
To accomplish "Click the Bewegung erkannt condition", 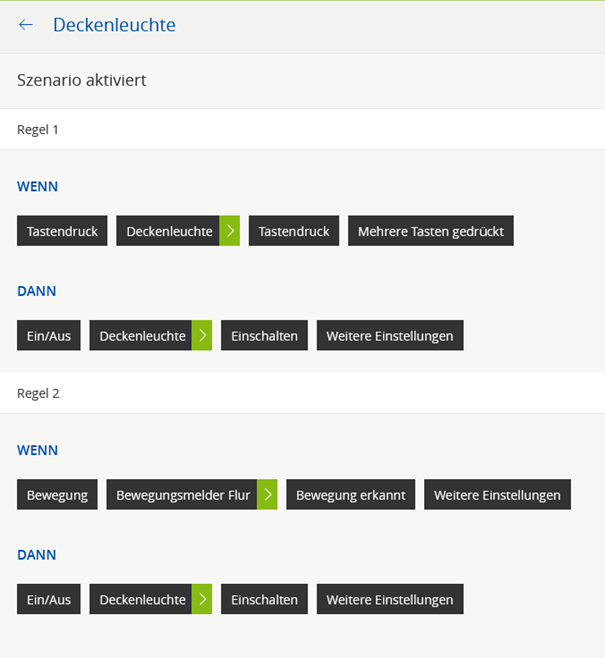I will tap(350, 495).
